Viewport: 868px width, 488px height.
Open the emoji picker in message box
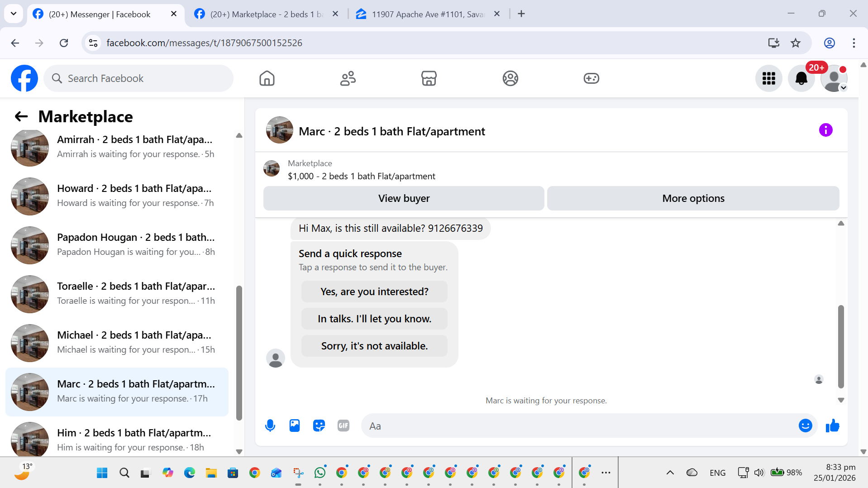point(806,426)
